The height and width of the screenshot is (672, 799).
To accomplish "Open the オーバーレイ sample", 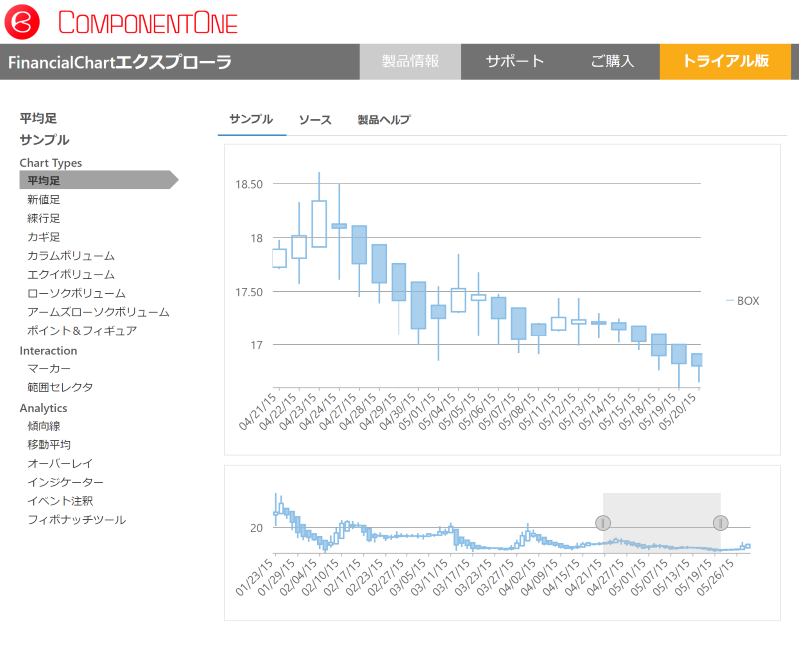I will tap(60, 463).
